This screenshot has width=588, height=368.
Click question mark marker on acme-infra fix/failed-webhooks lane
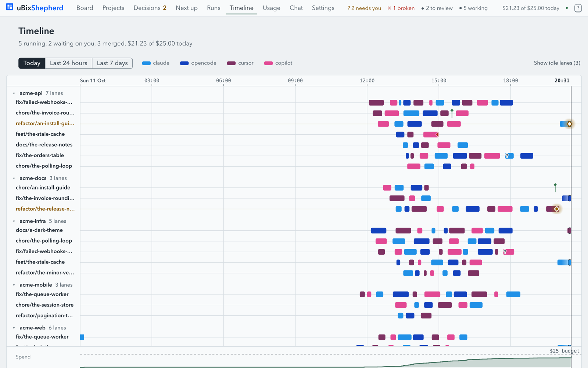click(x=505, y=252)
